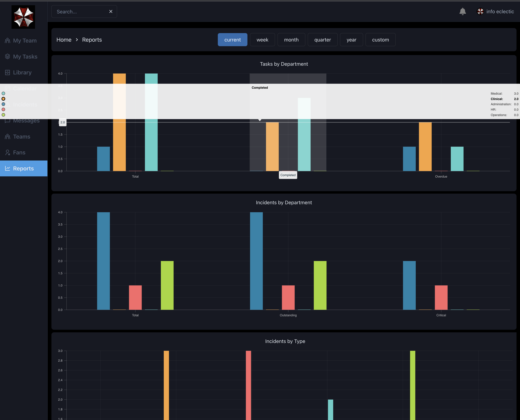Open the Library section
The image size is (520, 420).
click(22, 72)
